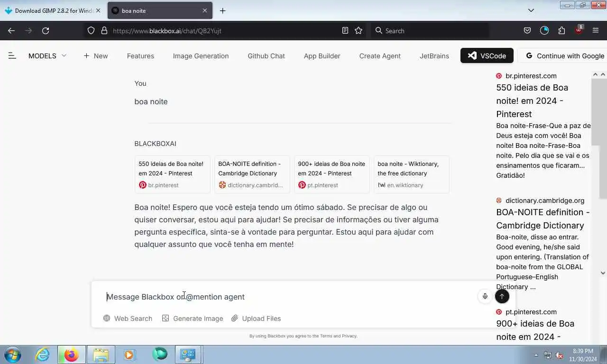Open JetBrains menu item
The height and width of the screenshot is (364, 607).
(x=434, y=55)
